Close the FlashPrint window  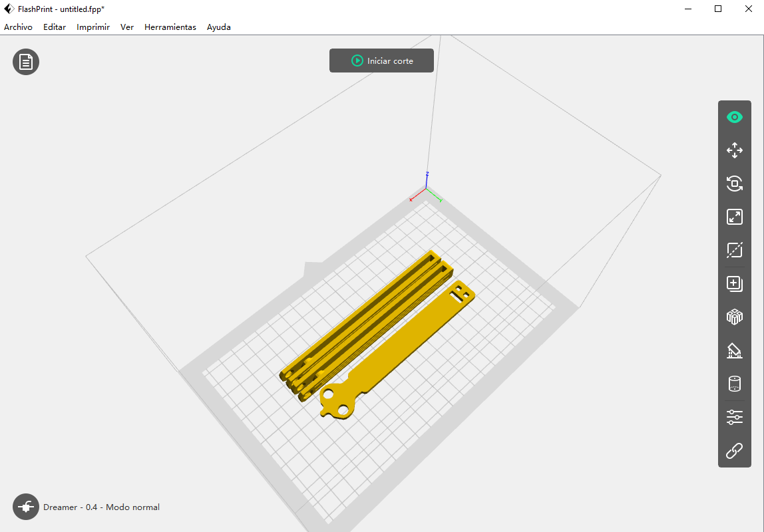(x=749, y=9)
